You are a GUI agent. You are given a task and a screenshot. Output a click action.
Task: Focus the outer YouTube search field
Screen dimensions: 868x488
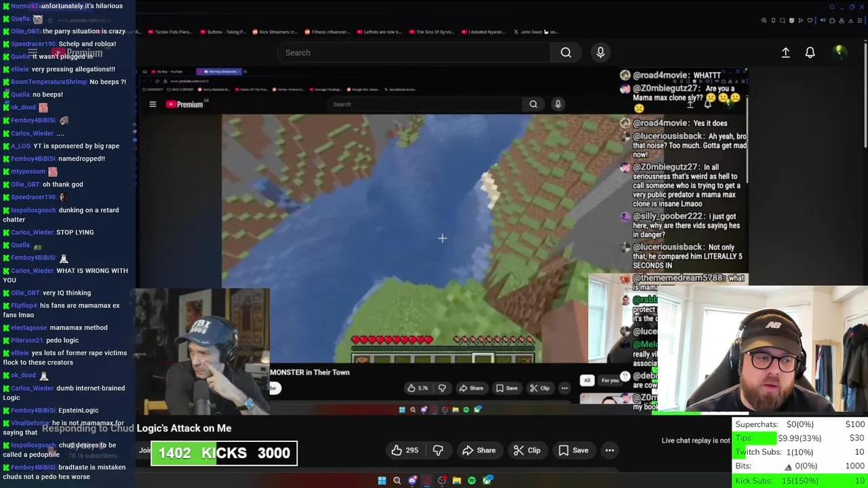414,53
